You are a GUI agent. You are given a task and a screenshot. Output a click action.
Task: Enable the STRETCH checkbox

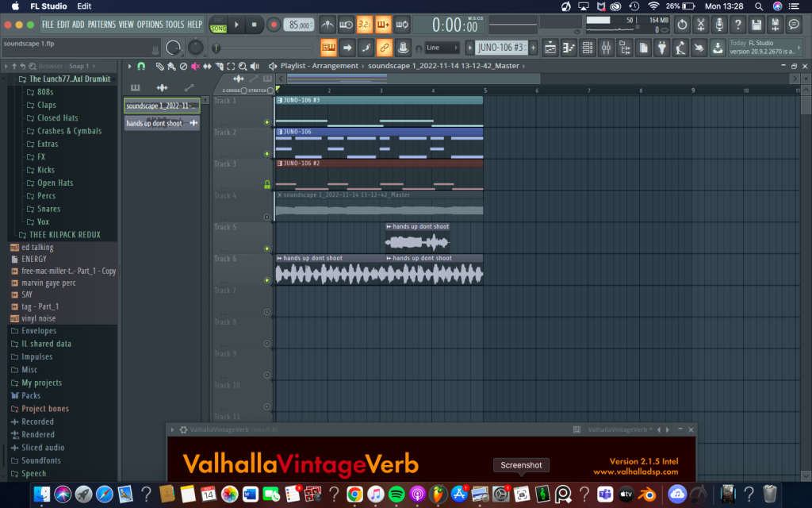pyautogui.click(x=270, y=90)
